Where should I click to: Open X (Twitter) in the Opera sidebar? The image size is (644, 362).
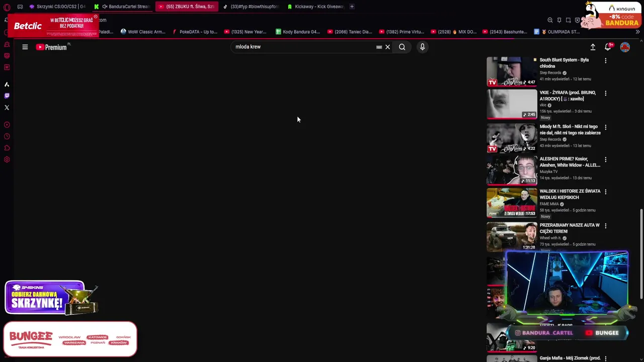(x=7, y=108)
